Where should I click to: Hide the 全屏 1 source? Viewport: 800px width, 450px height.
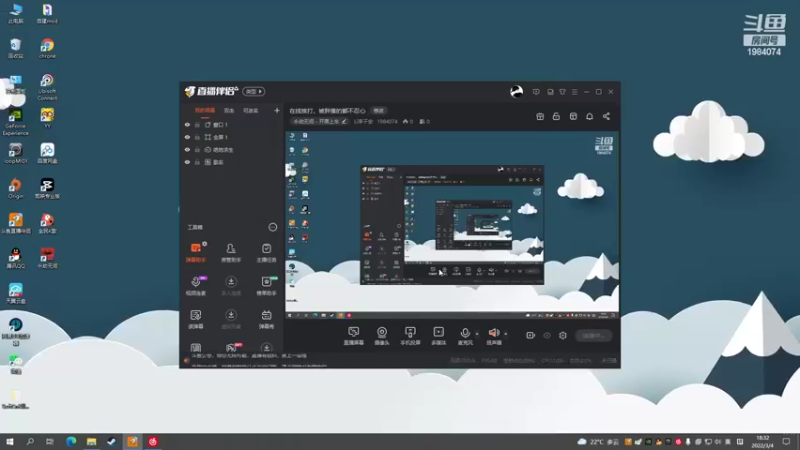pos(187,137)
